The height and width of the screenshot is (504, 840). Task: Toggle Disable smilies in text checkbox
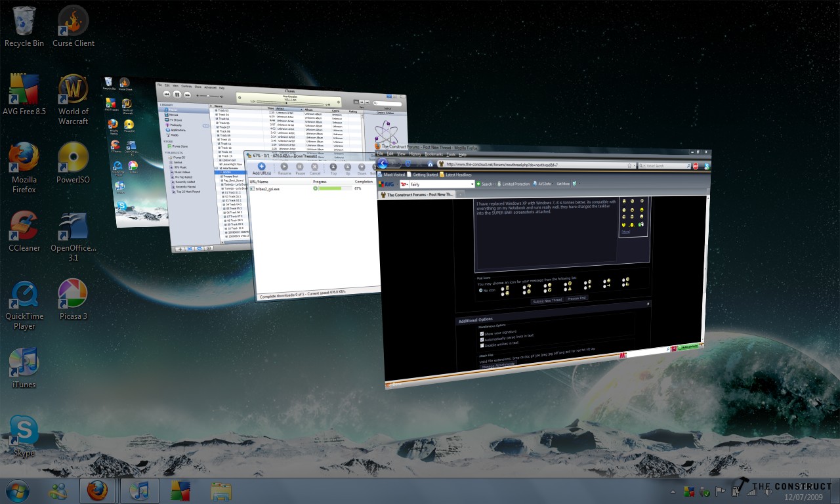coord(482,345)
